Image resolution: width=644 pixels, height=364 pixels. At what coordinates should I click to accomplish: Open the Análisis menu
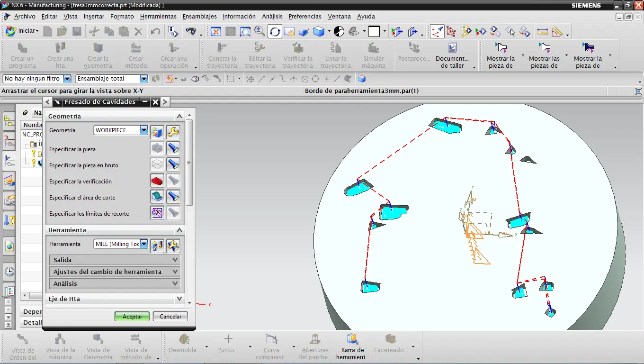(x=272, y=16)
